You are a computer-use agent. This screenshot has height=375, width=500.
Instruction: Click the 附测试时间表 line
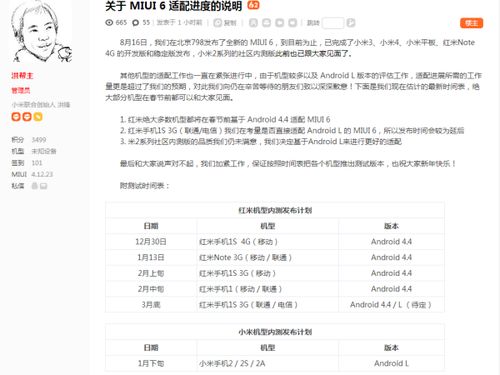[x=145, y=186]
